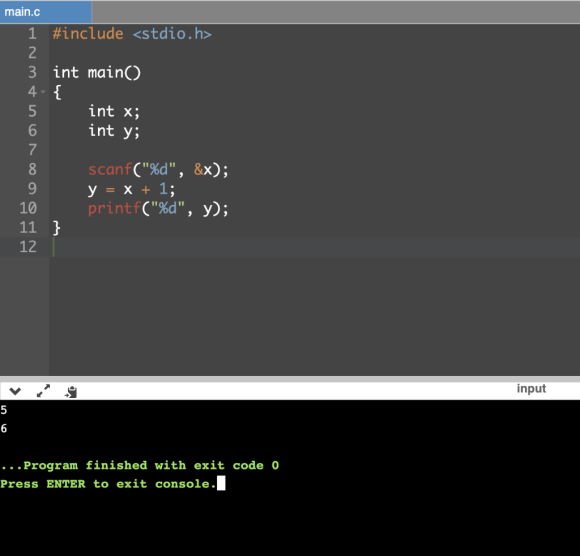The image size is (580, 556).
Task: Copy the console output with the clipboard icon
Action: [71, 392]
